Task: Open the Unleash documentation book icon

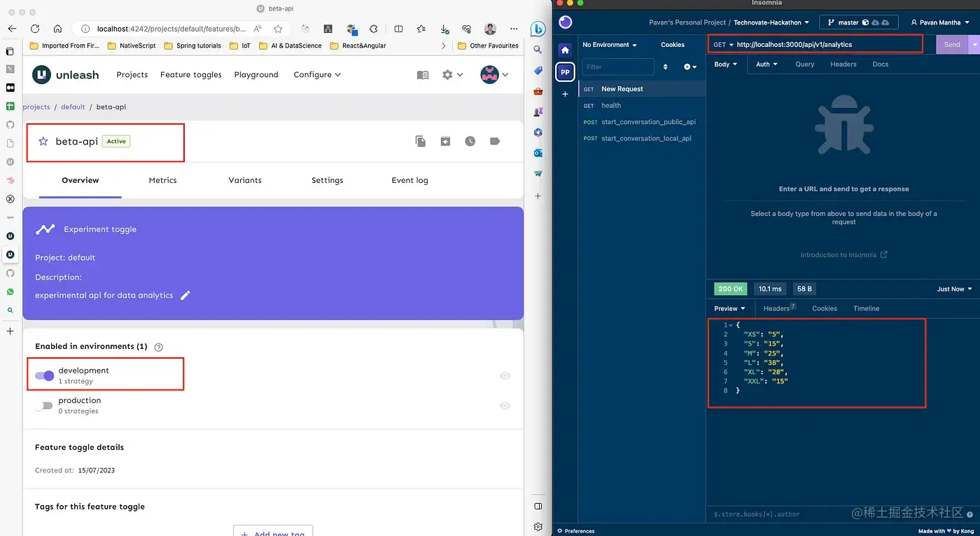Action: [422, 75]
